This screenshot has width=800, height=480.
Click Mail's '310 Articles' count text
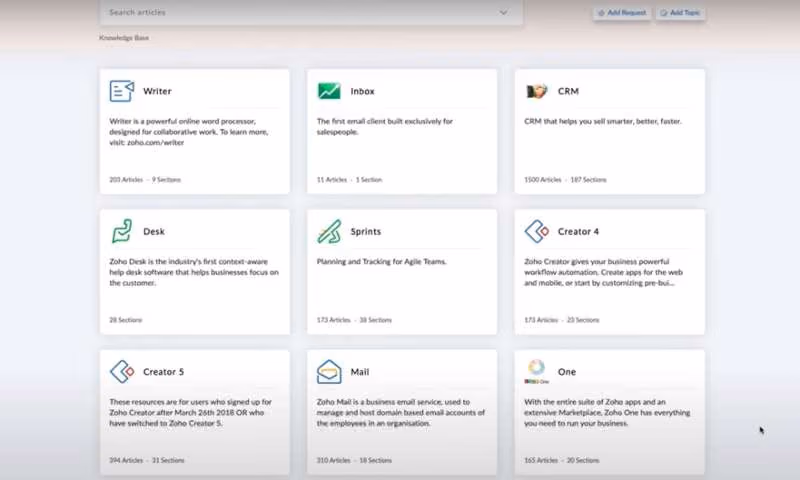tap(334, 460)
